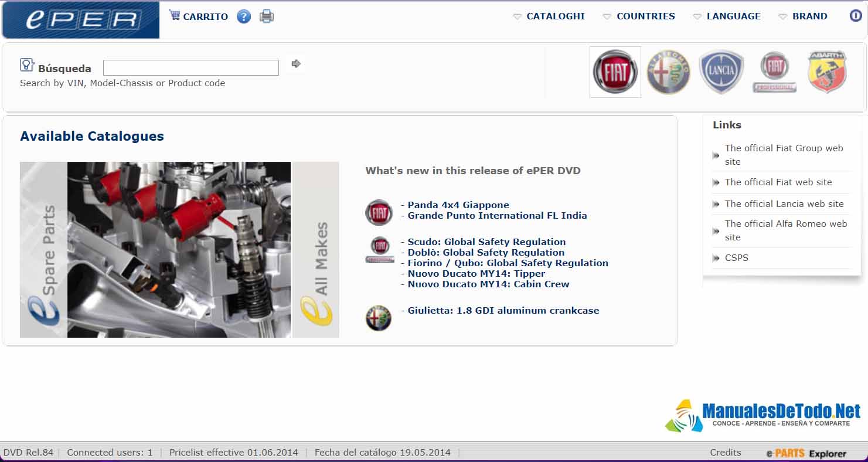Click the lightbulb icon next to Búsqueda
This screenshot has height=462, width=868.
point(27,65)
